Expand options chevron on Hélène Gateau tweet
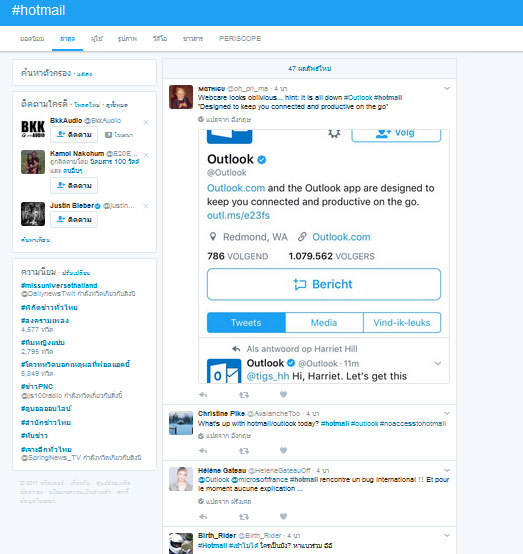 (447, 470)
